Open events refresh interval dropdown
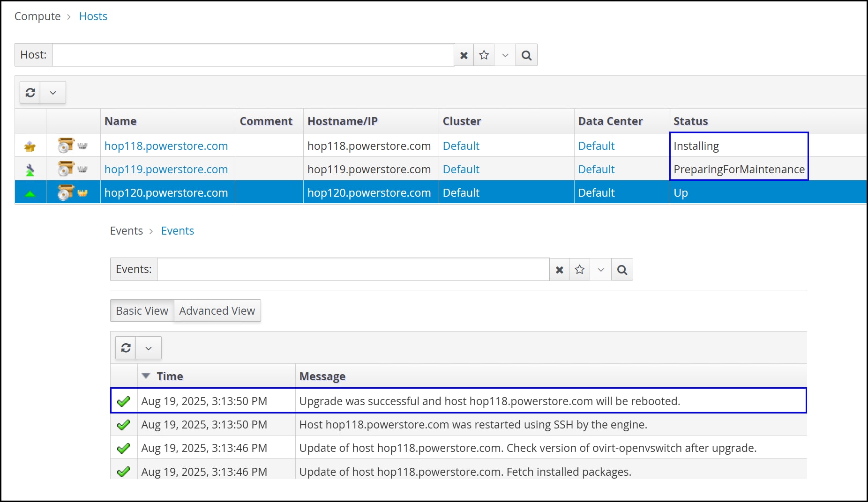 tap(149, 348)
